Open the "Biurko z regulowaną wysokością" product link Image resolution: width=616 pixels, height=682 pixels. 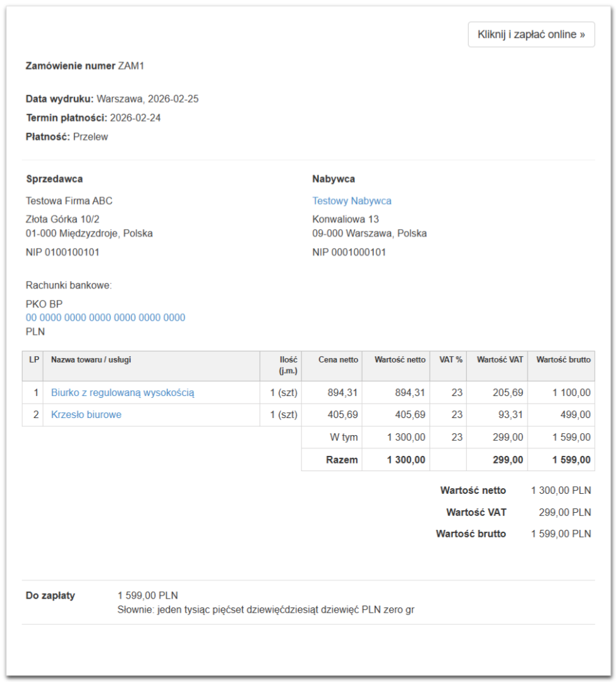(x=123, y=393)
